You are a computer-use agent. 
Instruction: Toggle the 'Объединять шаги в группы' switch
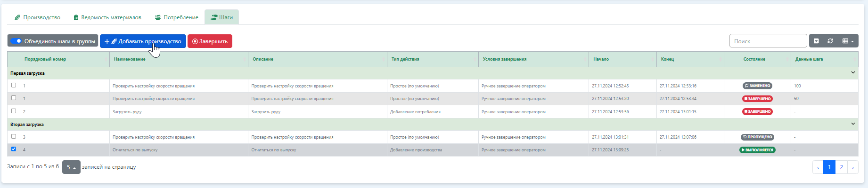coord(16,41)
